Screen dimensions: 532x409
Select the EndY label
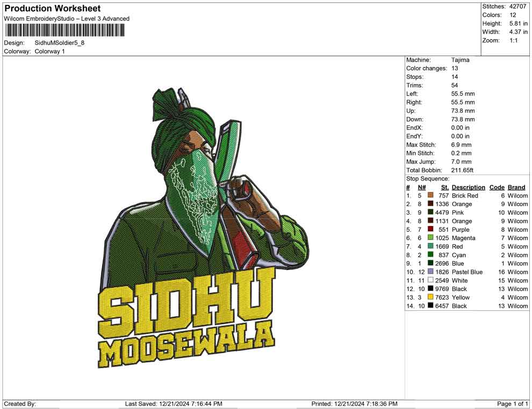click(x=414, y=136)
